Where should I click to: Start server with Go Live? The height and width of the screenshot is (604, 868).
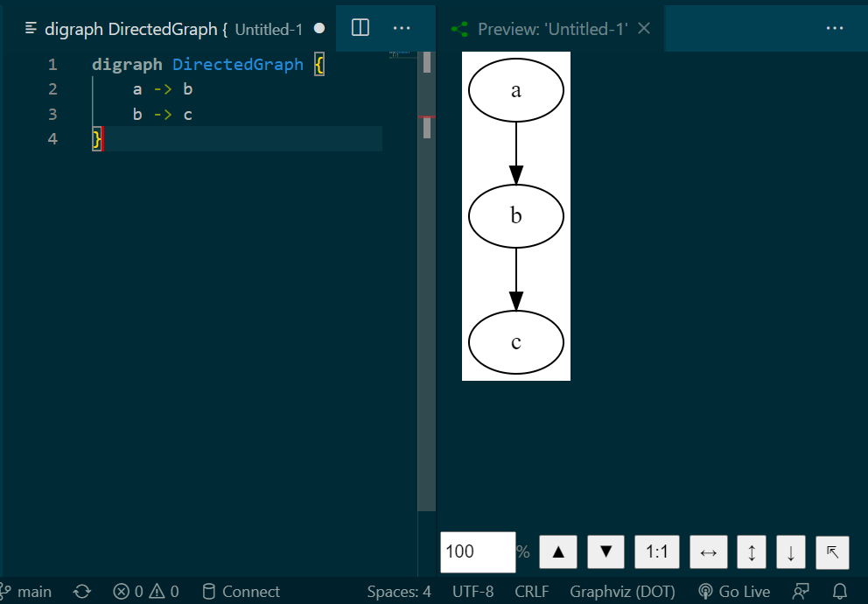tap(735, 592)
